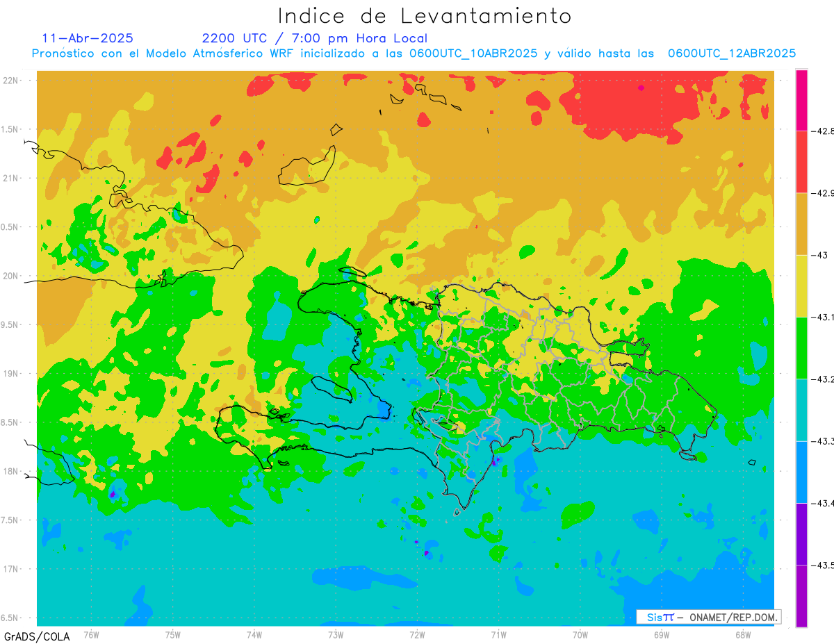Pick the yellow colorbar swatch
The height and width of the screenshot is (644, 834).
(801, 286)
